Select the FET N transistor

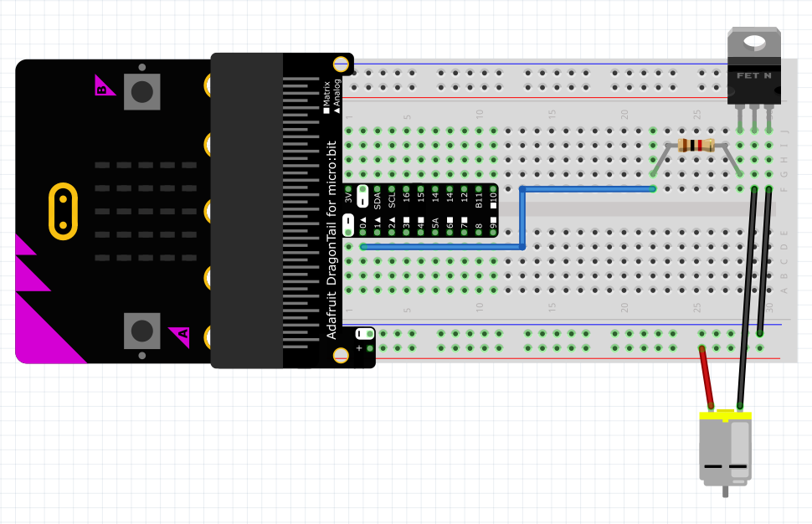tap(754, 76)
